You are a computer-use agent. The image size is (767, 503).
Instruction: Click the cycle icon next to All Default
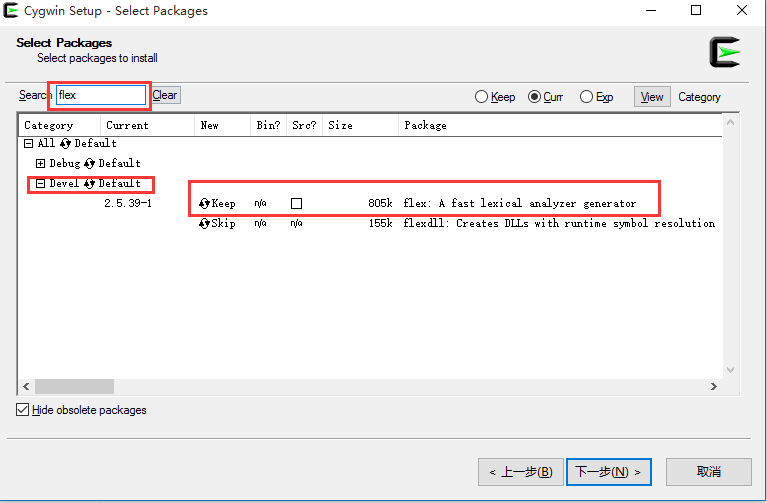click(66, 143)
